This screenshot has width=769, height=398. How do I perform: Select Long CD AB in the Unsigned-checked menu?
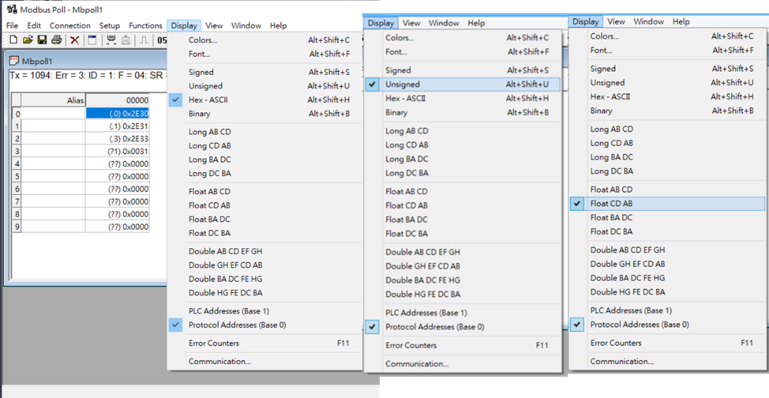(x=462, y=145)
